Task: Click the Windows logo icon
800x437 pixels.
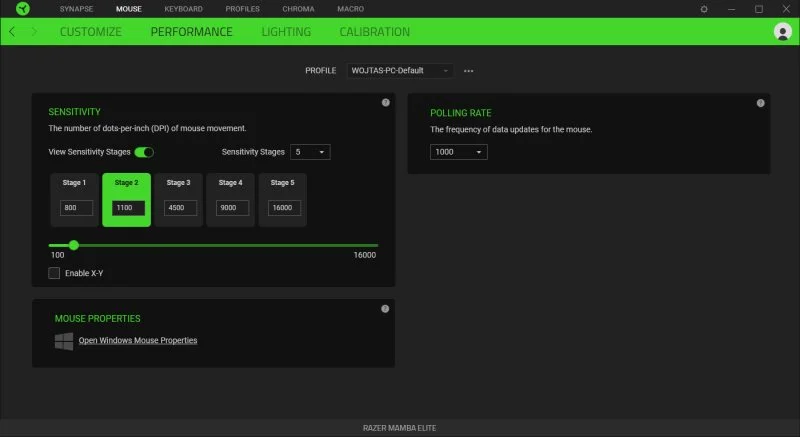Action: click(x=64, y=341)
